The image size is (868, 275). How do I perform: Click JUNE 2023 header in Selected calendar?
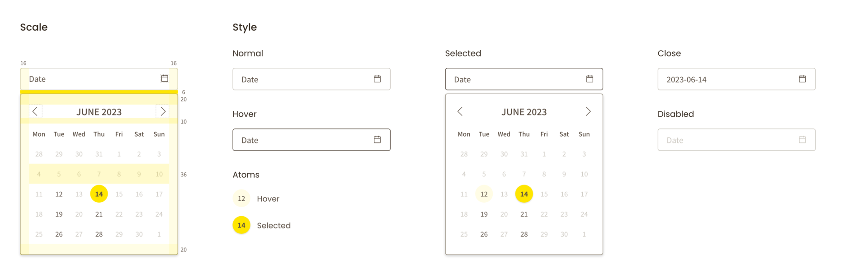coord(524,112)
